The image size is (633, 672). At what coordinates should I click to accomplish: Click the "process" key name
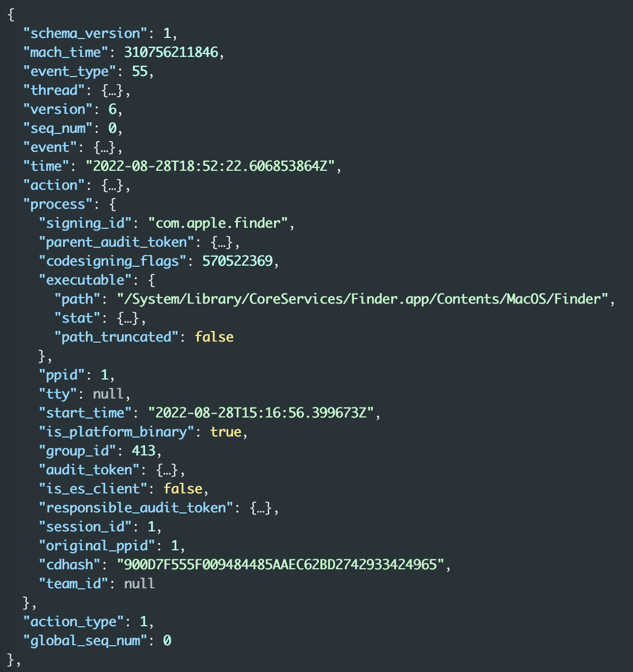click(x=58, y=204)
